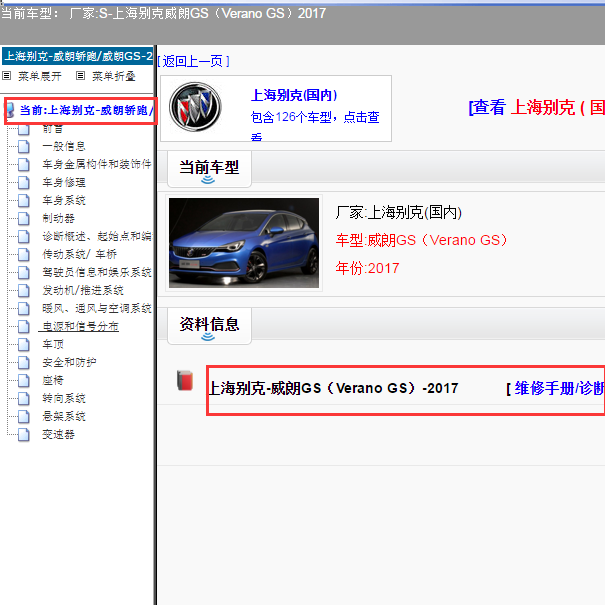Image resolution: width=605 pixels, height=605 pixels.
Task: Open the 变速器 page icon
Action: click(24, 434)
